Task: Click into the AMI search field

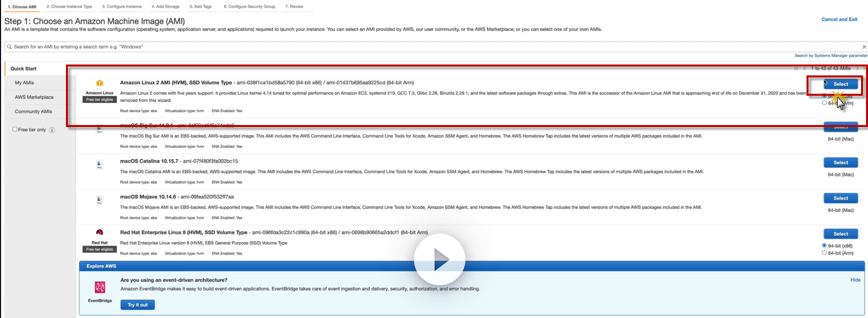Action: (436, 47)
